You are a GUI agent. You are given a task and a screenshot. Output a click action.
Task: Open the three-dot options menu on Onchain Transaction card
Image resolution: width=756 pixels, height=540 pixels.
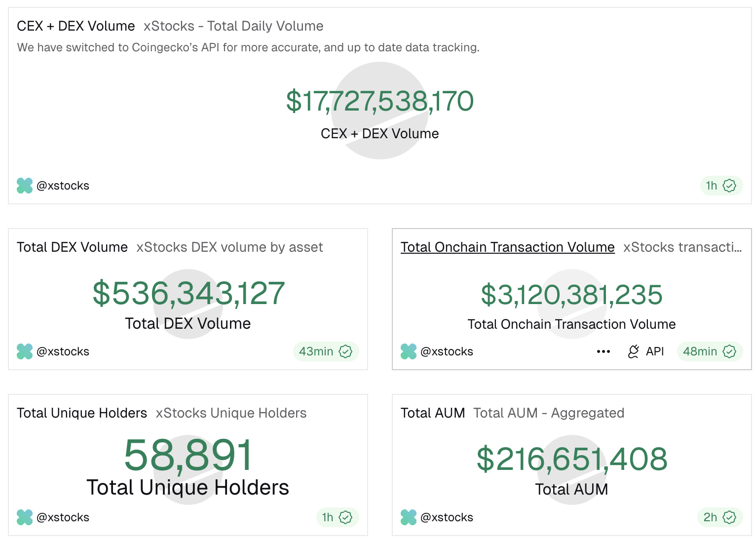click(604, 351)
